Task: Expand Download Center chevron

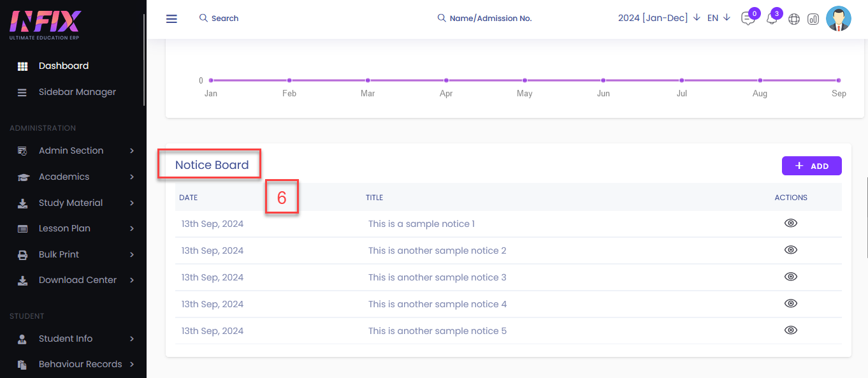Action: [132, 280]
